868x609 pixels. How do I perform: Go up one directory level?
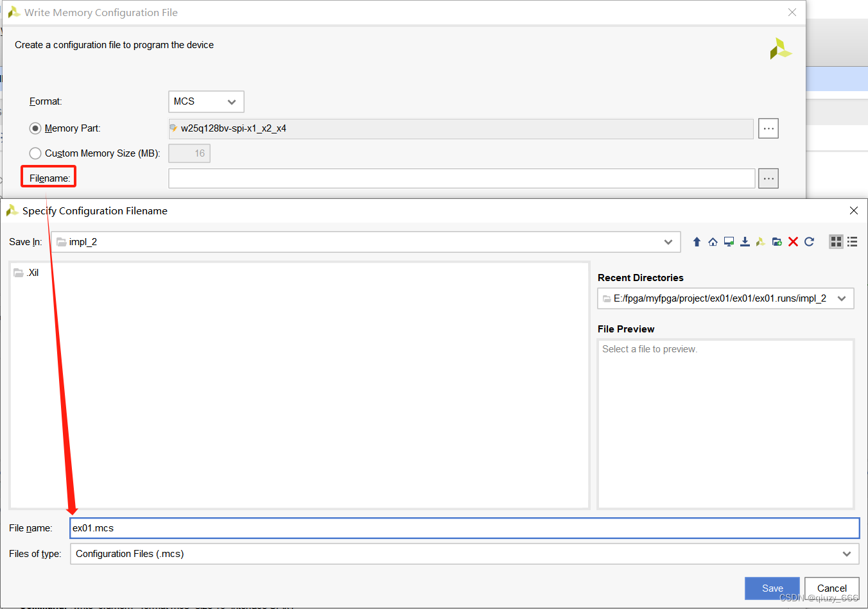697,242
